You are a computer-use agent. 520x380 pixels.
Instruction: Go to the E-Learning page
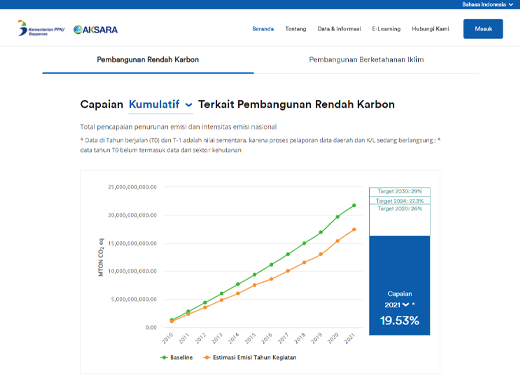386,29
